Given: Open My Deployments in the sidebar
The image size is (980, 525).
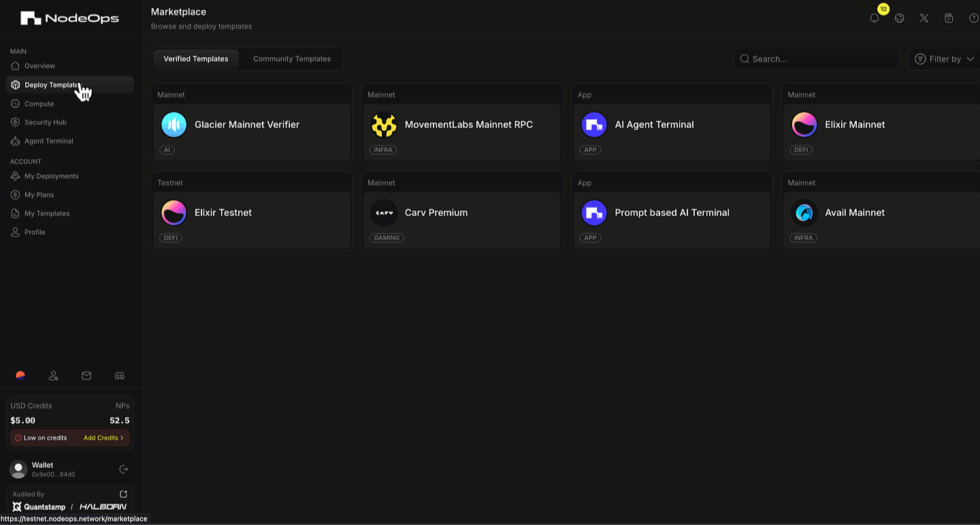Looking at the screenshot, I should 70,176.
